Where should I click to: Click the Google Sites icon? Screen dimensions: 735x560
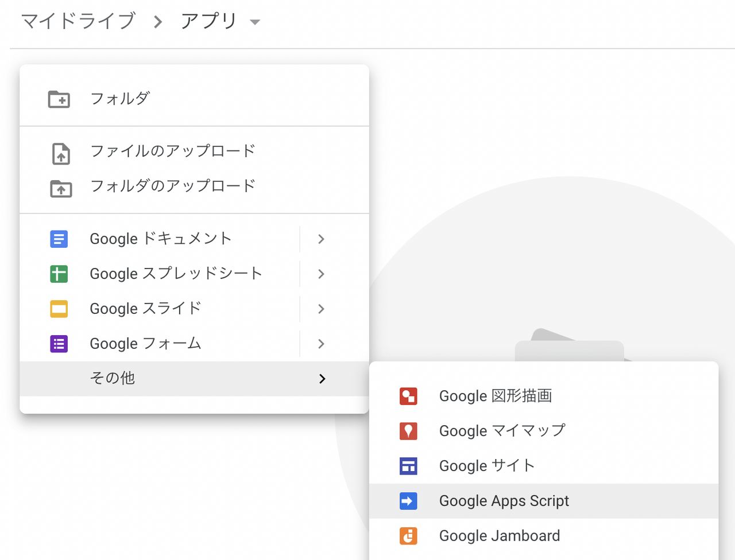[x=408, y=466]
